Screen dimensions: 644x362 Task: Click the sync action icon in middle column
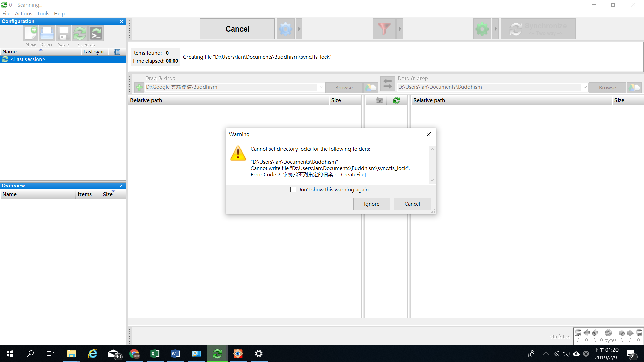396,100
